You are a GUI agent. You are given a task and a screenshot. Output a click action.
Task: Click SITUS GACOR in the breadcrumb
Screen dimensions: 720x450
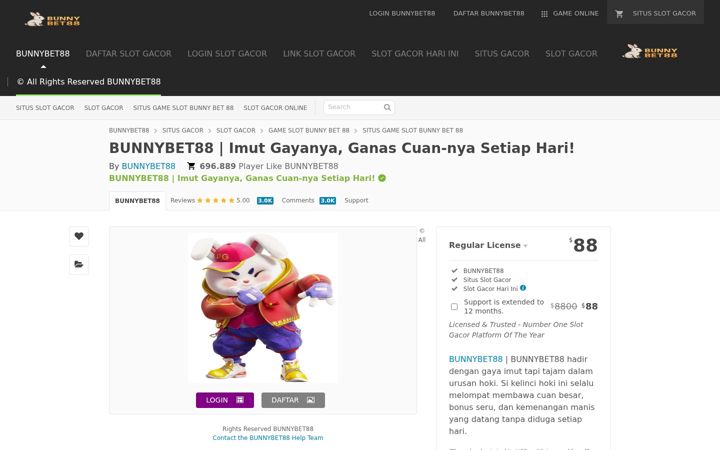click(183, 130)
